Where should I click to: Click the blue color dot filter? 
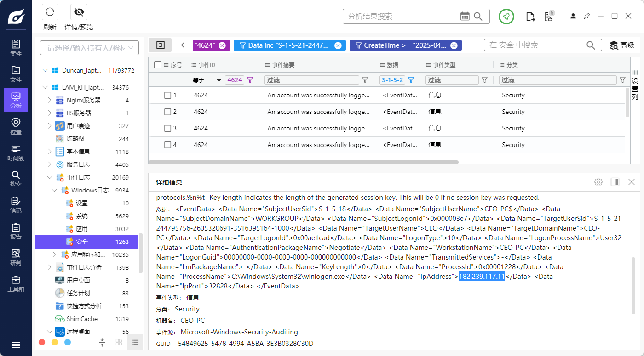68,342
